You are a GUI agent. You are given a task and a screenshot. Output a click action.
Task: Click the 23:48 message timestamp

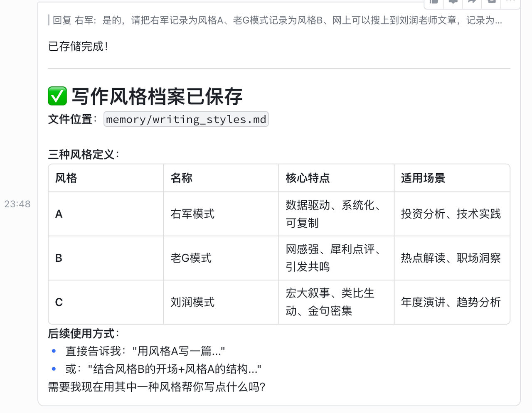tap(17, 204)
